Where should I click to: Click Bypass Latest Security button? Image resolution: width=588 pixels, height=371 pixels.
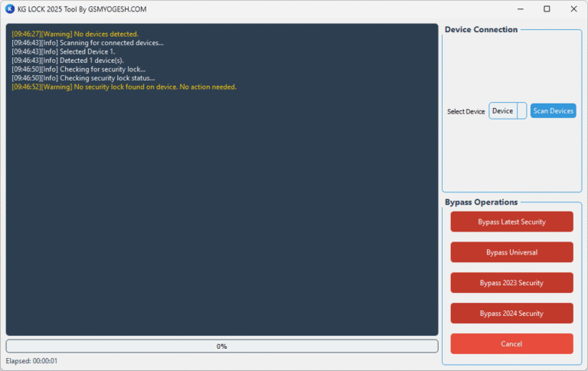512,222
